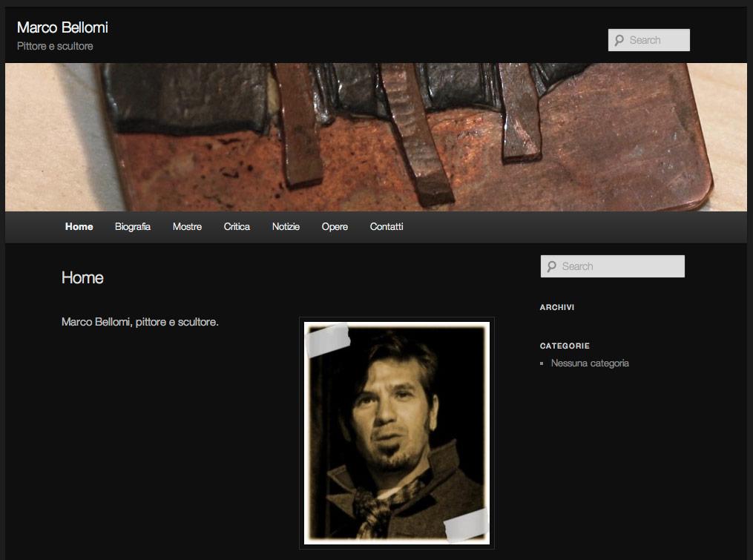This screenshot has width=753, height=560.
Task: Go to the Home menu item
Action: coord(79,227)
